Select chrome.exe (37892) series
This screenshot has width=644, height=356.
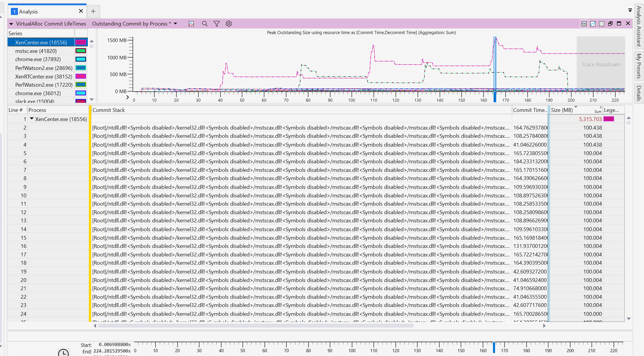(38, 59)
